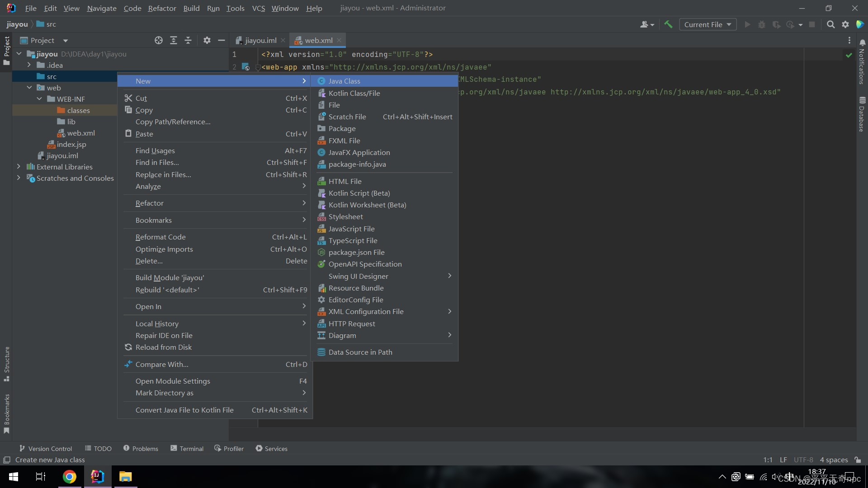
Task: Click the LF line separator indicator
Action: pyautogui.click(x=783, y=460)
